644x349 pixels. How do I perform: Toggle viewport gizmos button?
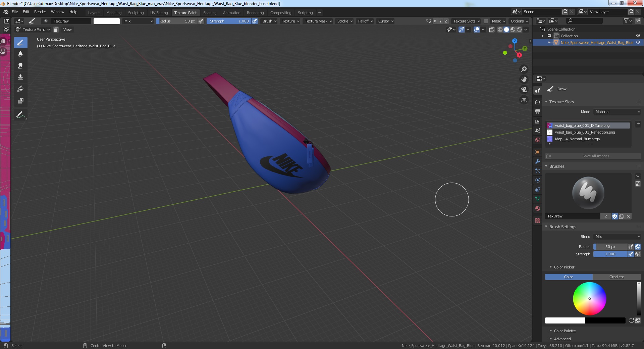[462, 30]
